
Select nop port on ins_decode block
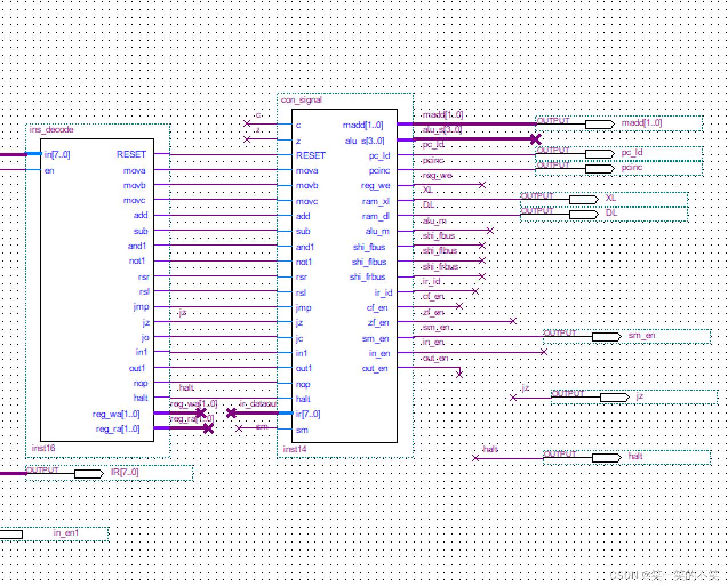[141, 383]
